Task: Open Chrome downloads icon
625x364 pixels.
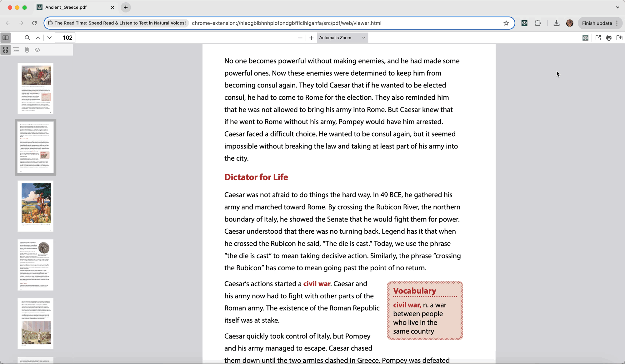Action: (556, 23)
